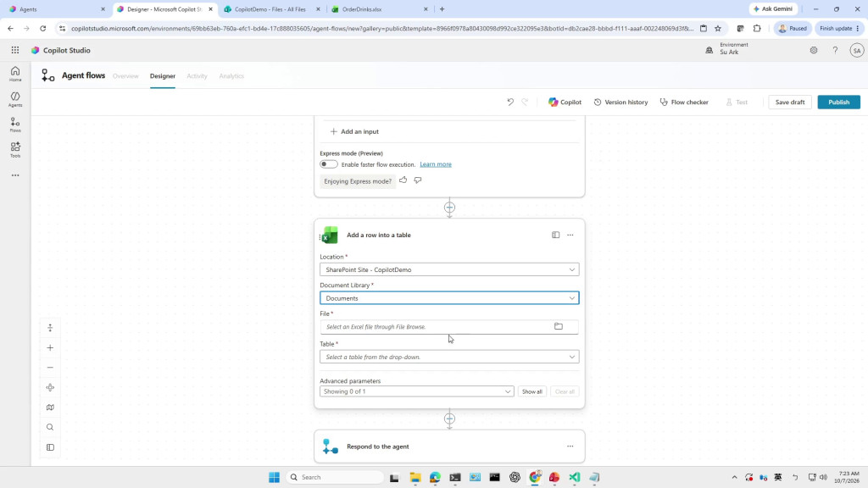Browse for an Excel file with folder icon

pyautogui.click(x=559, y=326)
